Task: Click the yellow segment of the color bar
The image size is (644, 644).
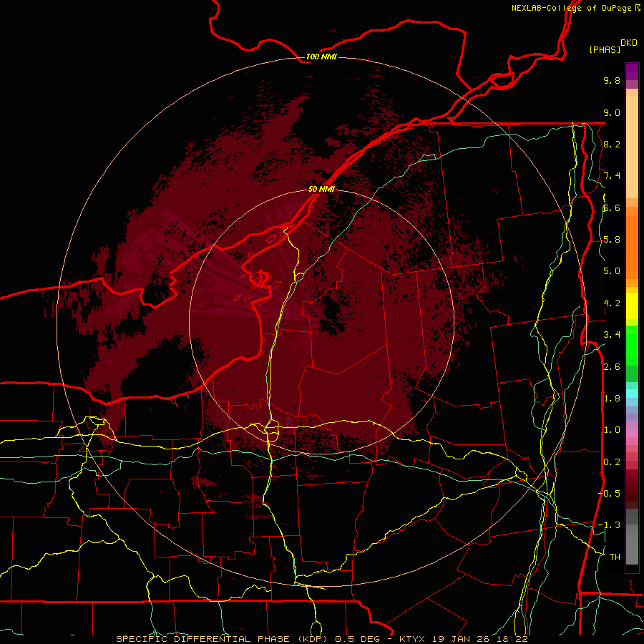Action: click(632, 306)
